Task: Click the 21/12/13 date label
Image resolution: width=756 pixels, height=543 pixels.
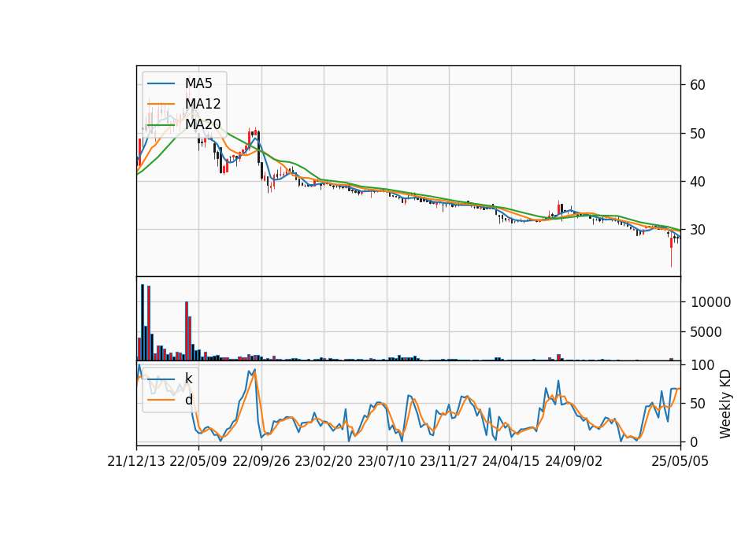Action: click(136, 461)
